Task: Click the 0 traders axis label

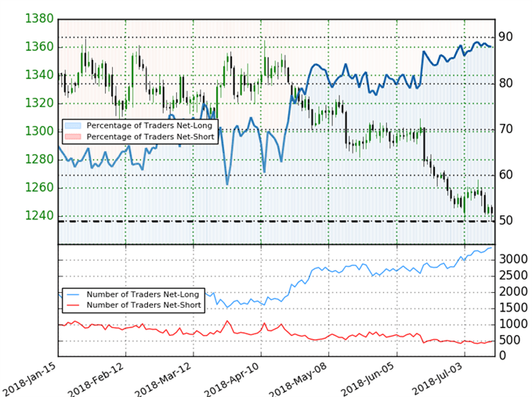Action: 502,355
